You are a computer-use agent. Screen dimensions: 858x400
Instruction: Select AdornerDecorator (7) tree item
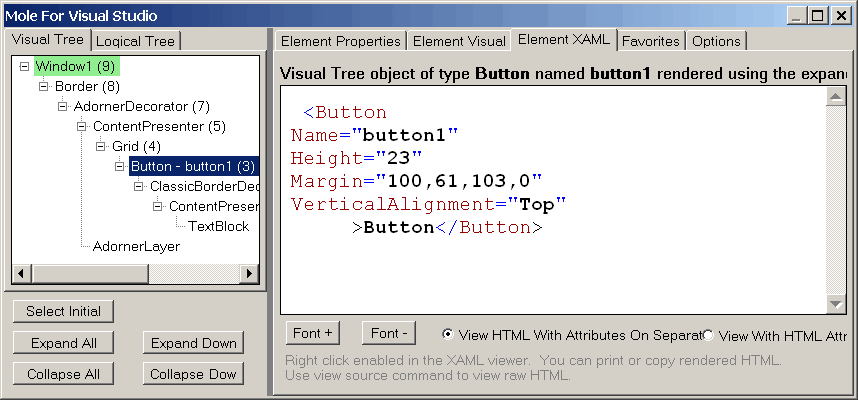click(x=142, y=106)
